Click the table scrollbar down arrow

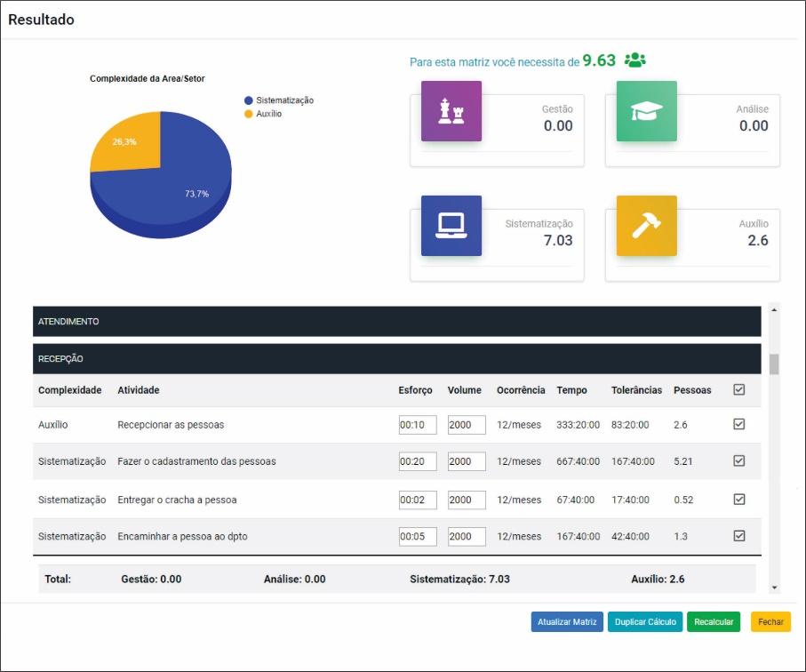click(774, 588)
